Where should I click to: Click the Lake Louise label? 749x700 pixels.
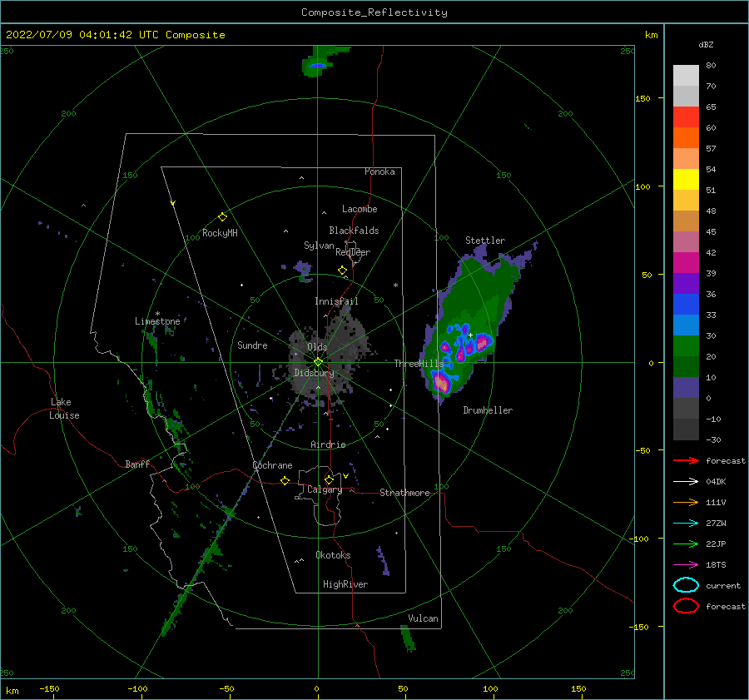(64, 409)
